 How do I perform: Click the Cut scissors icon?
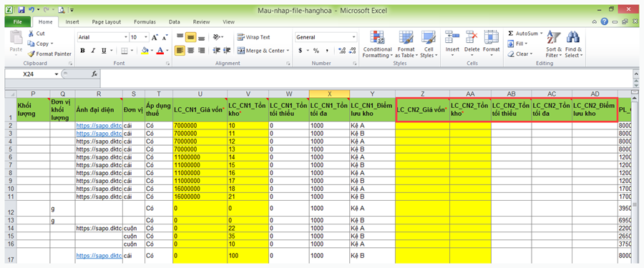(x=31, y=34)
